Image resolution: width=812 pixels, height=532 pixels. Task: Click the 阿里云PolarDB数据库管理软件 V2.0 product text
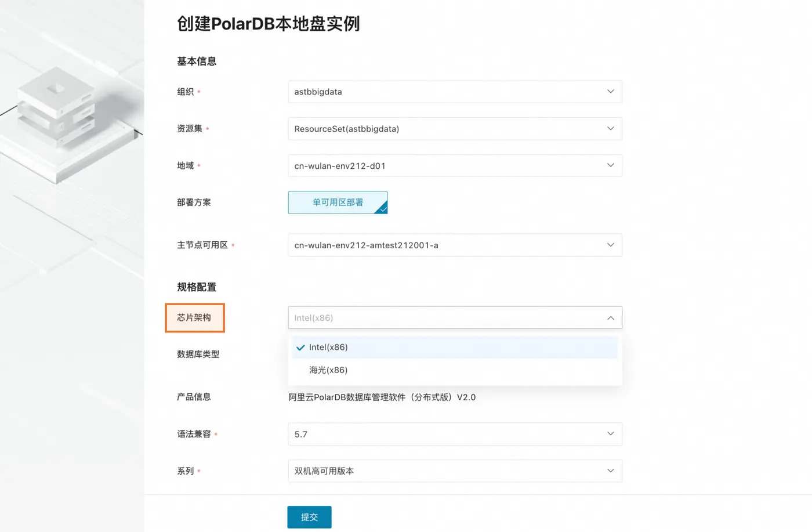(382, 397)
